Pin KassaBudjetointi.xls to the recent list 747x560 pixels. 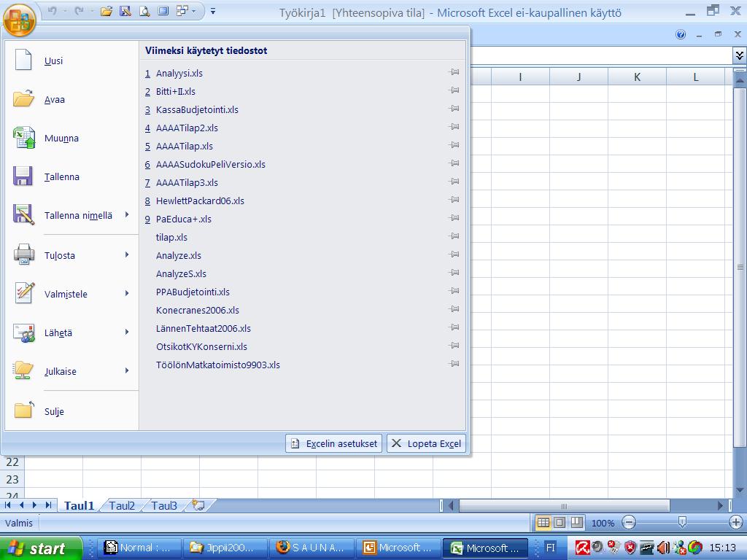(454, 109)
